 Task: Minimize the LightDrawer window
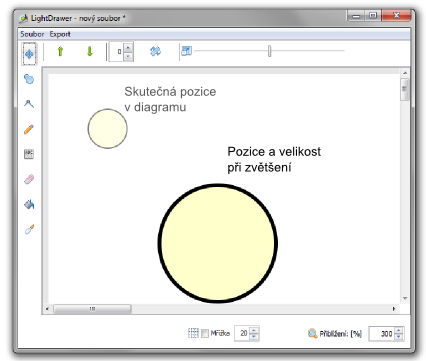(357, 15)
